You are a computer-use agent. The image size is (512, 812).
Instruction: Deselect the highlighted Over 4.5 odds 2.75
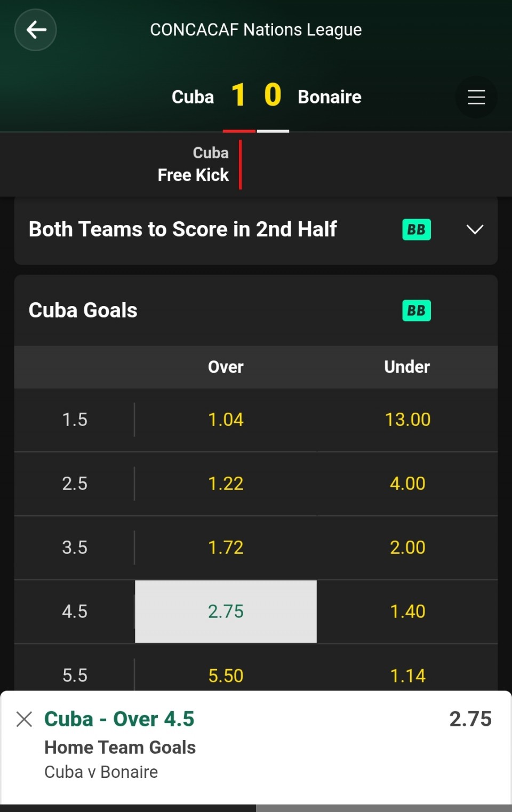(226, 612)
